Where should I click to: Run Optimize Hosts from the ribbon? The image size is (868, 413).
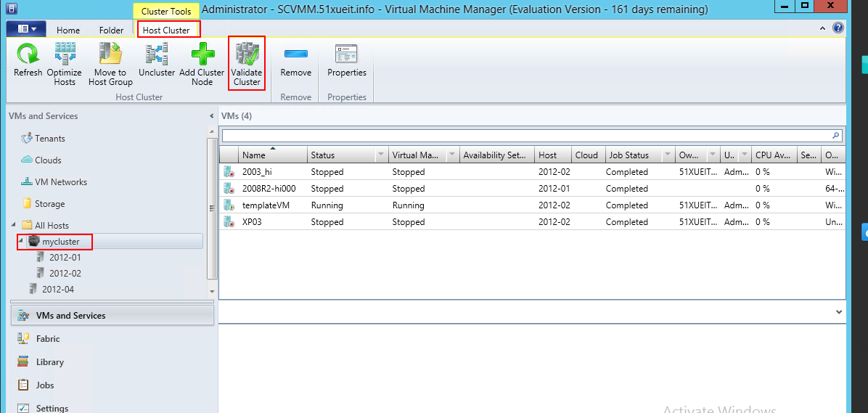(64, 54)
